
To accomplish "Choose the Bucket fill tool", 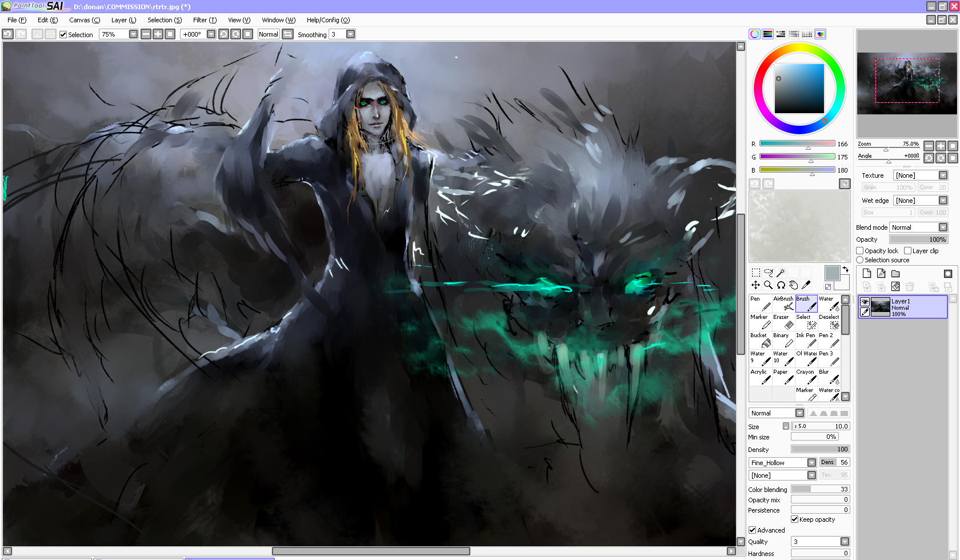I will click(761, 340).
